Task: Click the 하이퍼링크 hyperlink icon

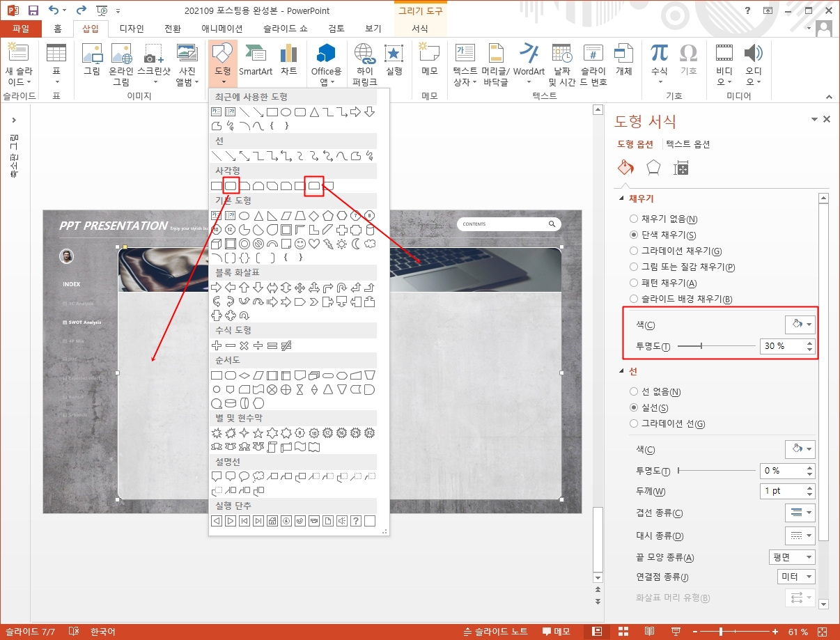Action: coord(364,65)
